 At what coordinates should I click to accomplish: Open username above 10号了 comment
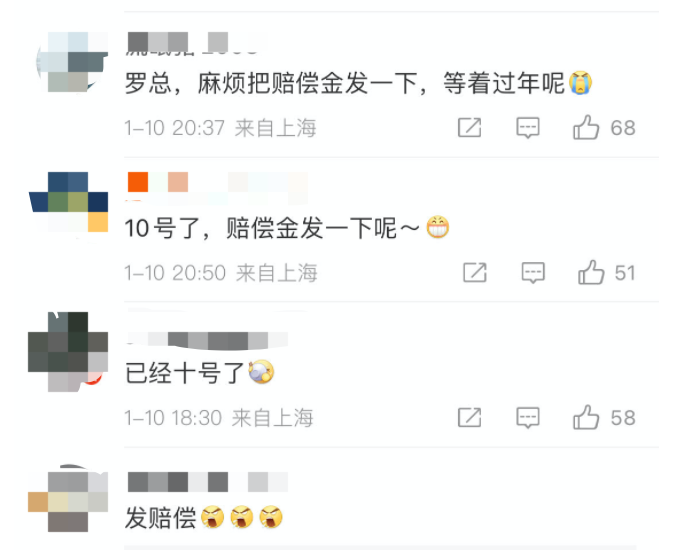(x=217, y=188)
